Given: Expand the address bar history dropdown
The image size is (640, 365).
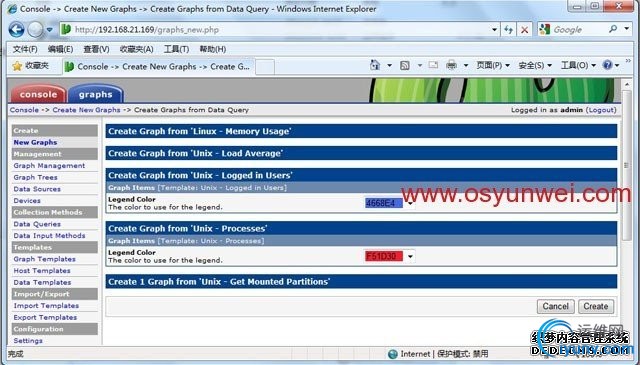Looking at the screenshot, I should coord(494,29).
